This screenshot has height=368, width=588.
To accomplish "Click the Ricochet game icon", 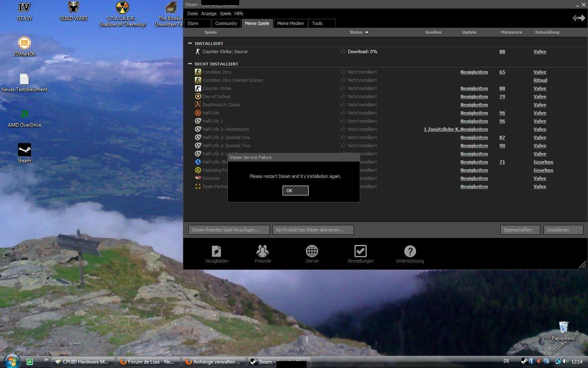I will [x=198, y=178].
